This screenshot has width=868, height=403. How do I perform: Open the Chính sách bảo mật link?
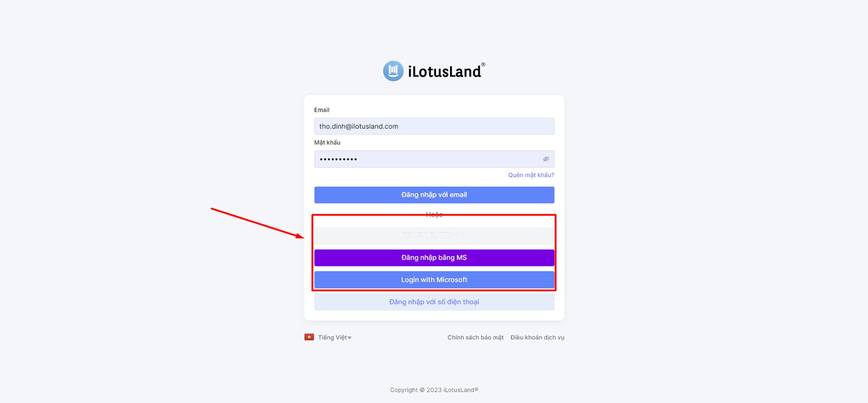475,337
